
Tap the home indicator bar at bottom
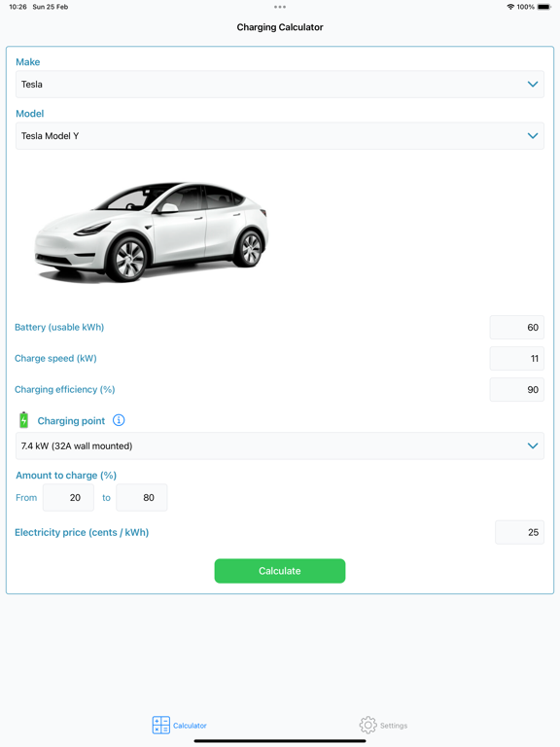280,741
